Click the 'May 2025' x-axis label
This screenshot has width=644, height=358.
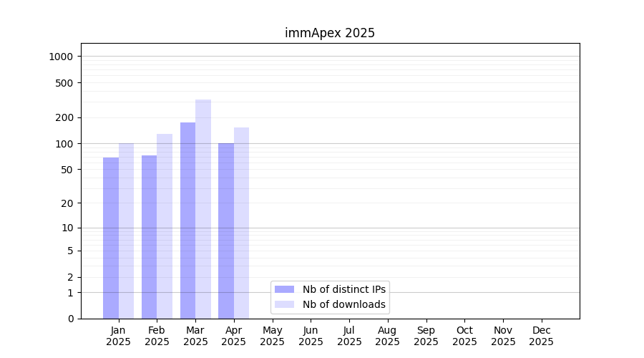point(273,336)
